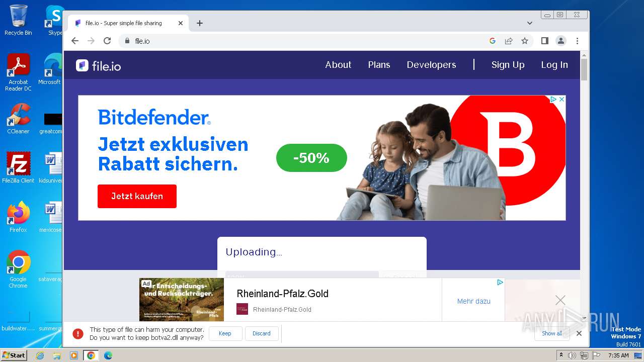This screenshot has height=362, width=644.
Task: Open Acrobat Reader DC desktop icon
Action: pos(18,72)
